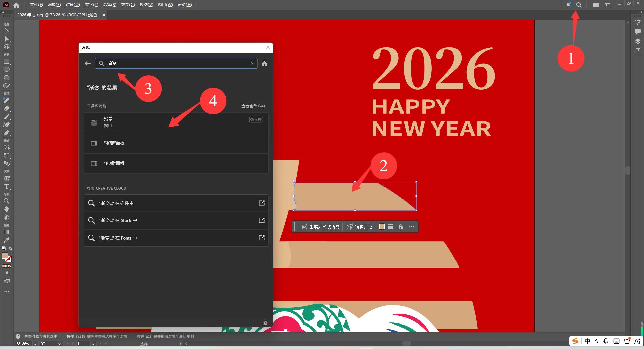Open the 窗口 menu
Image resolution: width=644 pixels, height=349 pixels.
(x=165, y=5)
